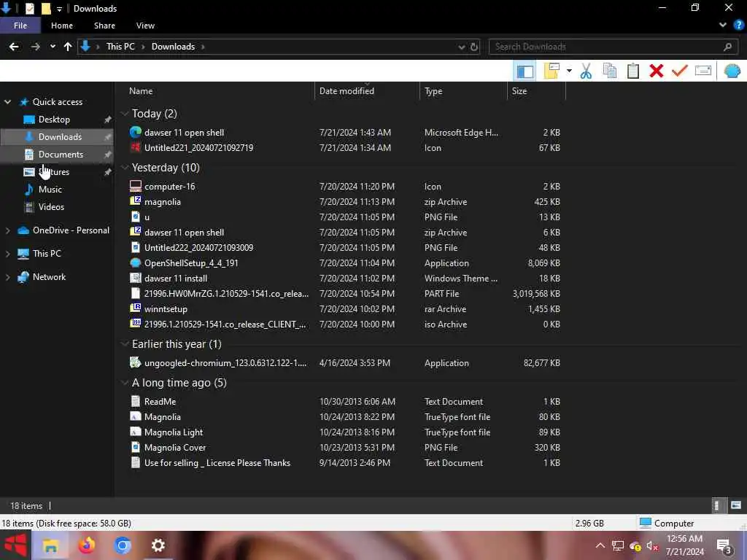Show hidden system tray icons

(600, 545)
